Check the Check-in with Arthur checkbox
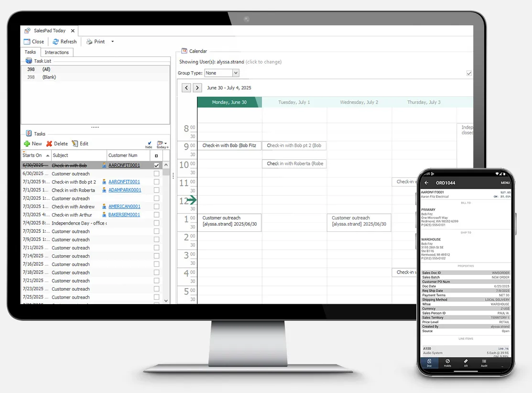The image size is (532, 393). point(156,215)
